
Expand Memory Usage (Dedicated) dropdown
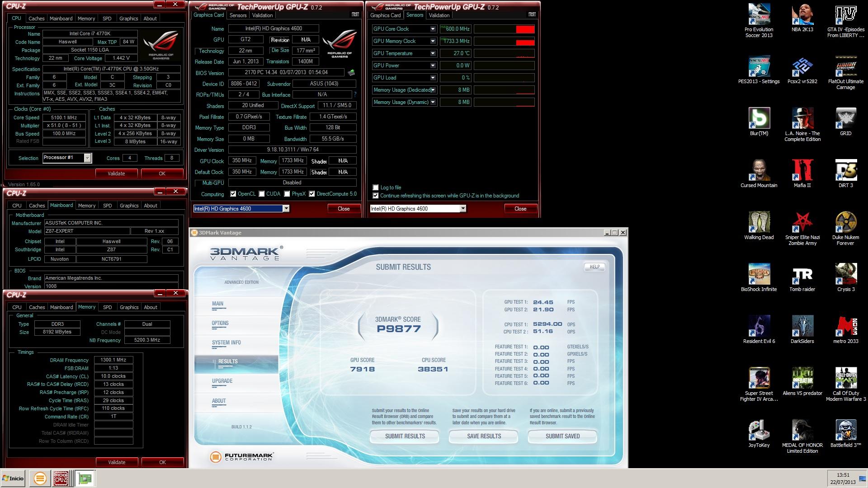433,90
